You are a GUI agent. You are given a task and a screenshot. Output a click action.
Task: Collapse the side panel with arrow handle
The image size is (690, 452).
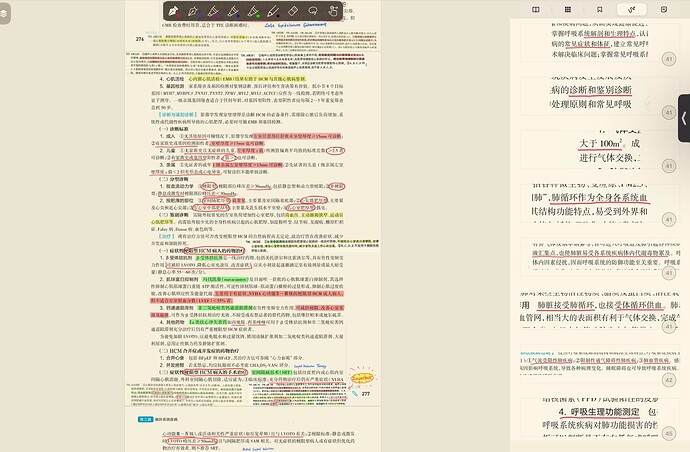coord(684,110)
